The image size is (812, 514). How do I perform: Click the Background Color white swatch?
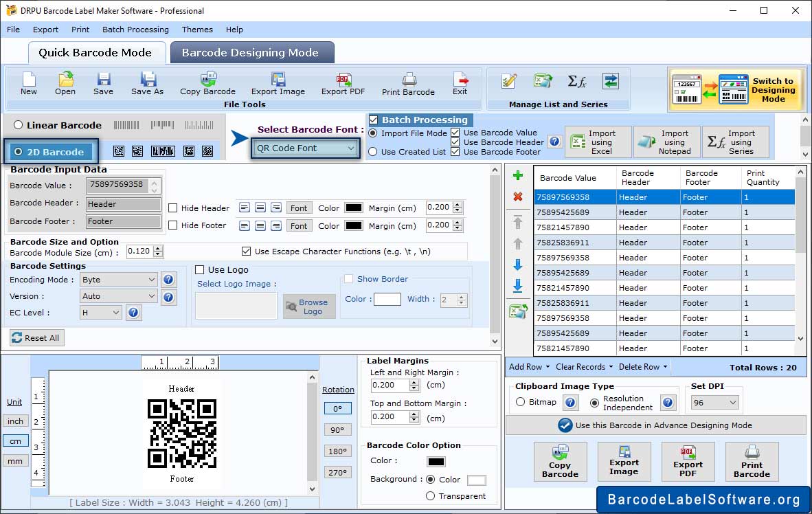(x=477, y=480)
